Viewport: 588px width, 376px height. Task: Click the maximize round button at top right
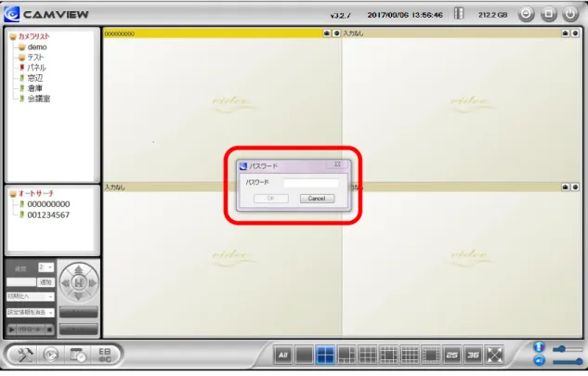tap(548, 14)
